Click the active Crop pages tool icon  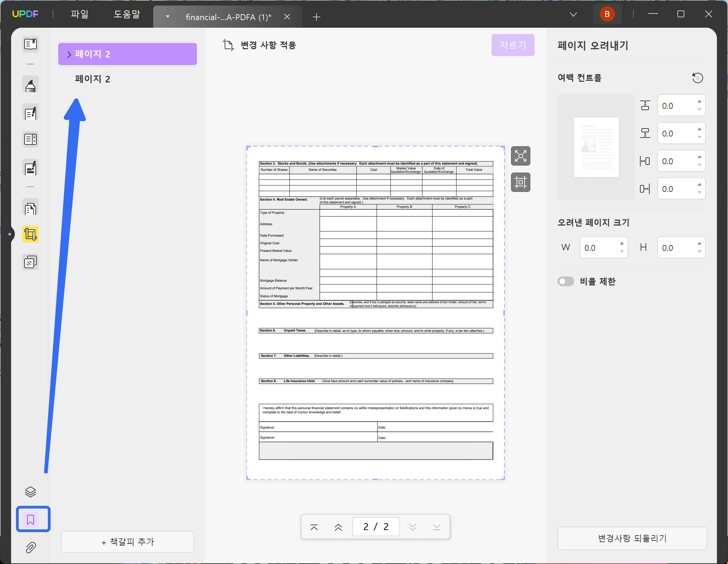point(31,235)
